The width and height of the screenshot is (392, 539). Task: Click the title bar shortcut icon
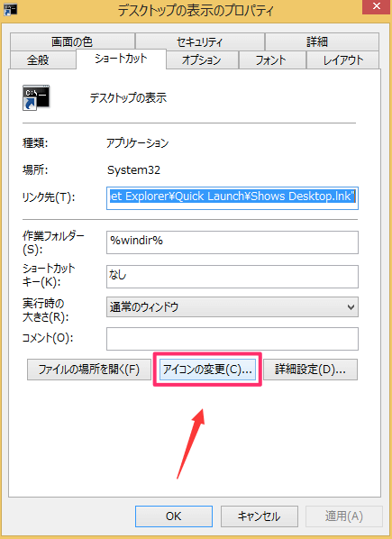[10, 9]
